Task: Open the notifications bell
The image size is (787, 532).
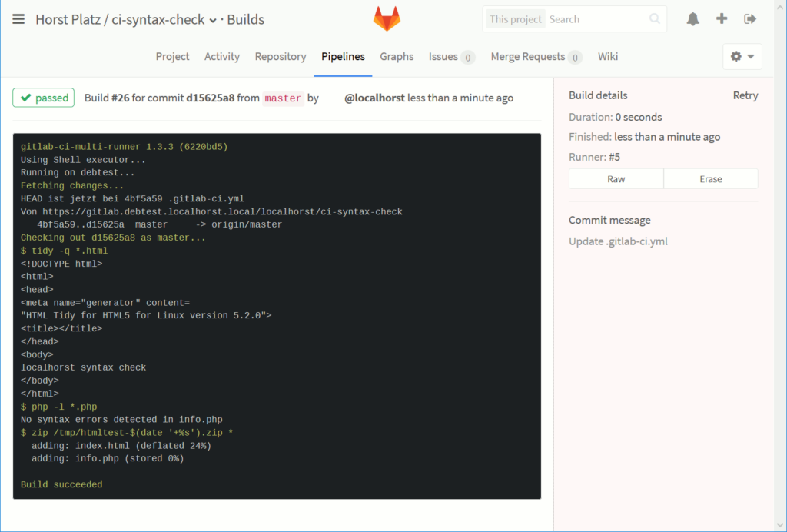Action: [693, 19]
